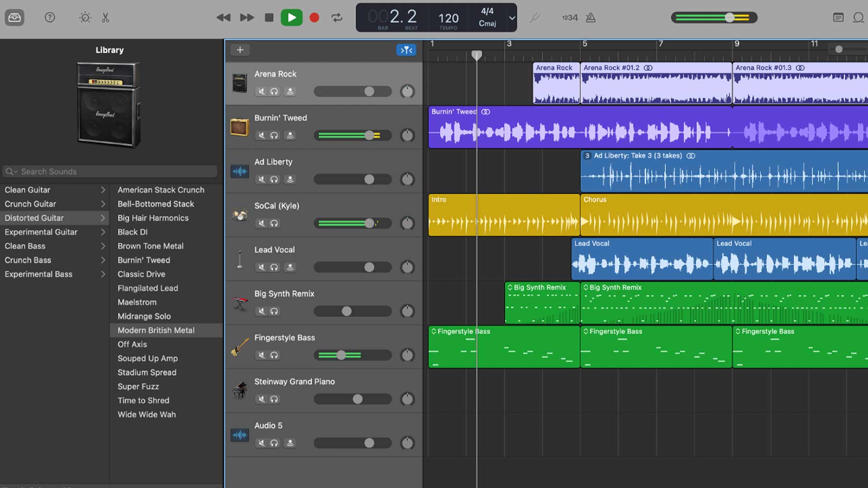868x488 pixels.
Task: Toggle headphone monitoring on Lead Vocal track
Action: click(x=274, y=266)
